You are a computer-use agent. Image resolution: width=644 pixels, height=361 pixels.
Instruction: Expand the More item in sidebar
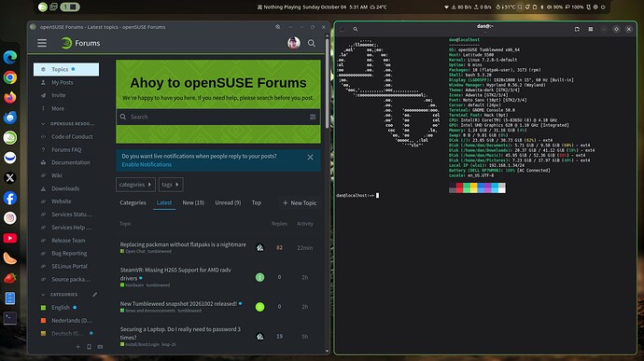click(x=58, y=109)
